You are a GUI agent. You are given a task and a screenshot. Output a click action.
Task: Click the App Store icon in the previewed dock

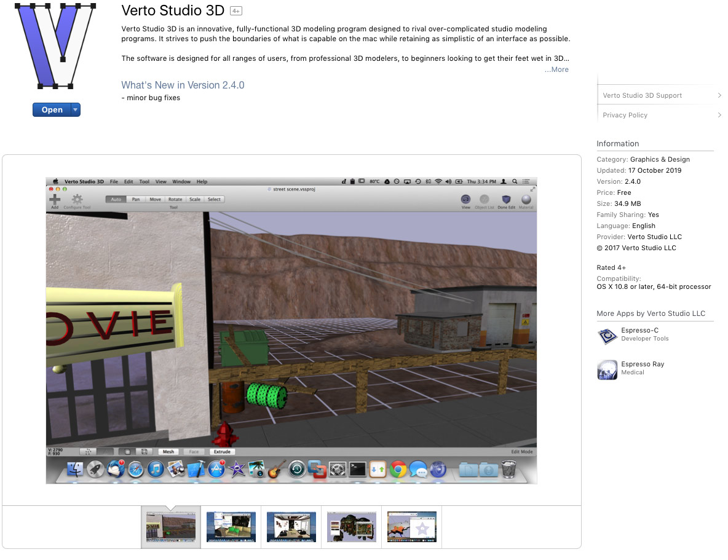[216, 470]
